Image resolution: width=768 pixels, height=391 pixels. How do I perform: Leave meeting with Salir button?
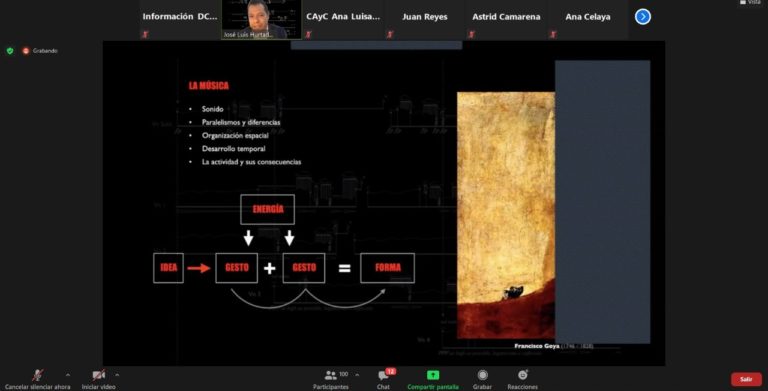pyautogui.click(x=746, y=379)
